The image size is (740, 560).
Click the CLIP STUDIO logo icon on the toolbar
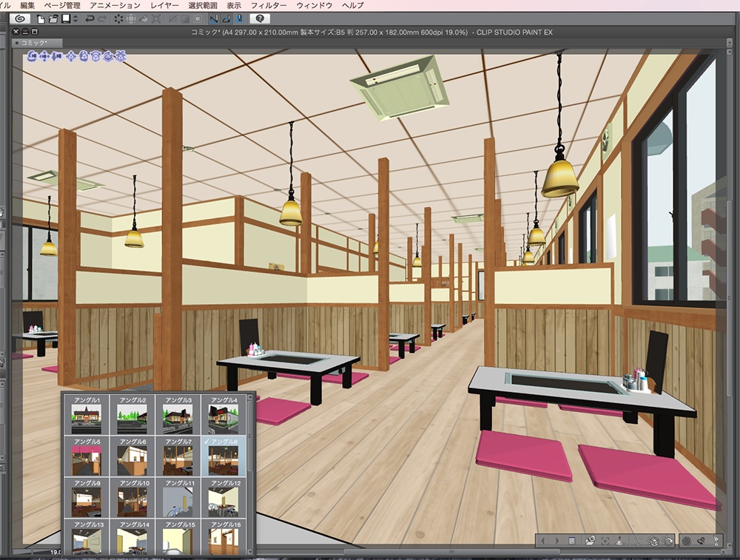tap(19, 20)
